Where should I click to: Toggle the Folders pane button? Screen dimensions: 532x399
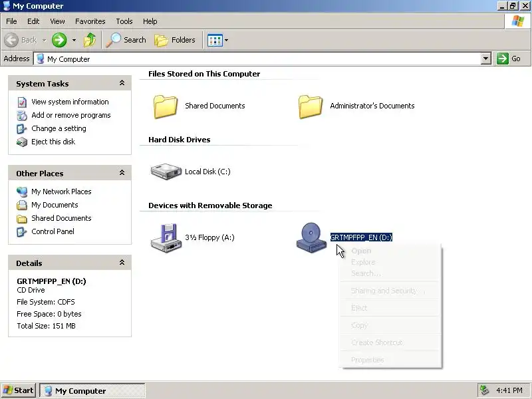[x=175, y=40]
